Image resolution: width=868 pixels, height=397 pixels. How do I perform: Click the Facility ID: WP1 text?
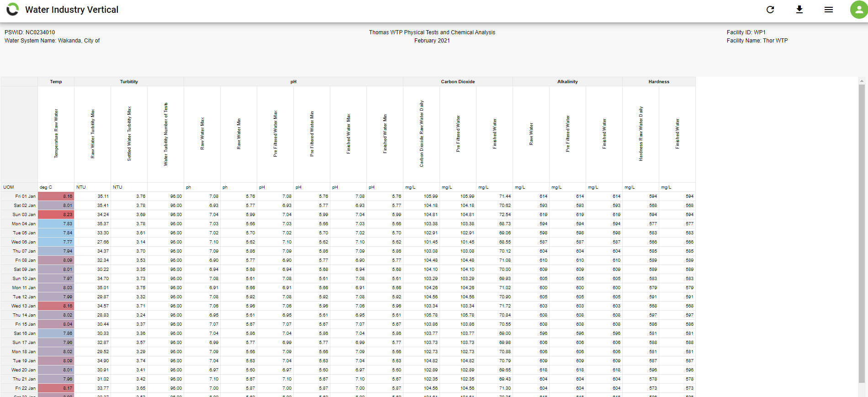[x=746, y=32]
